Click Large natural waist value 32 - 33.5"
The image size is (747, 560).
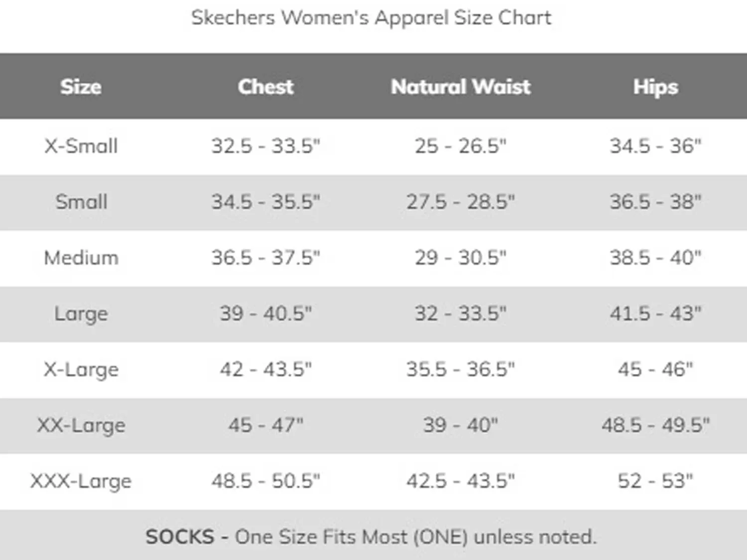(x=461, y=314)
